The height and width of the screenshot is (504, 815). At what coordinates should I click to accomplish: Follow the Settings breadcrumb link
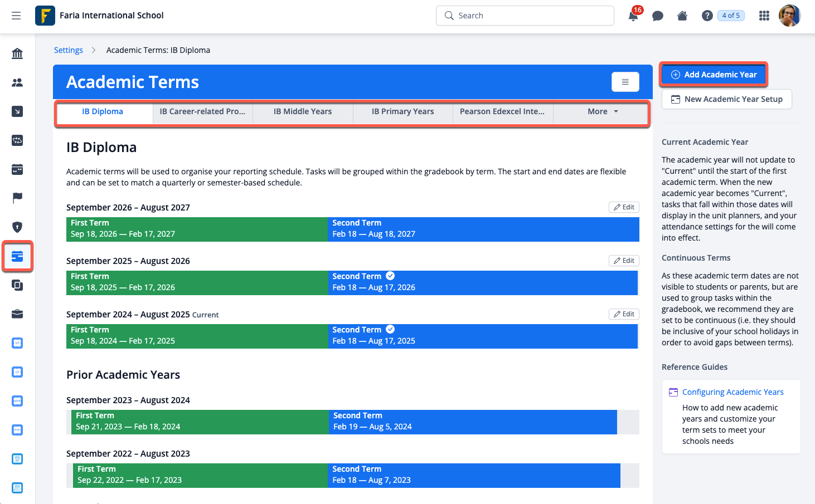(x=68, y=50)
